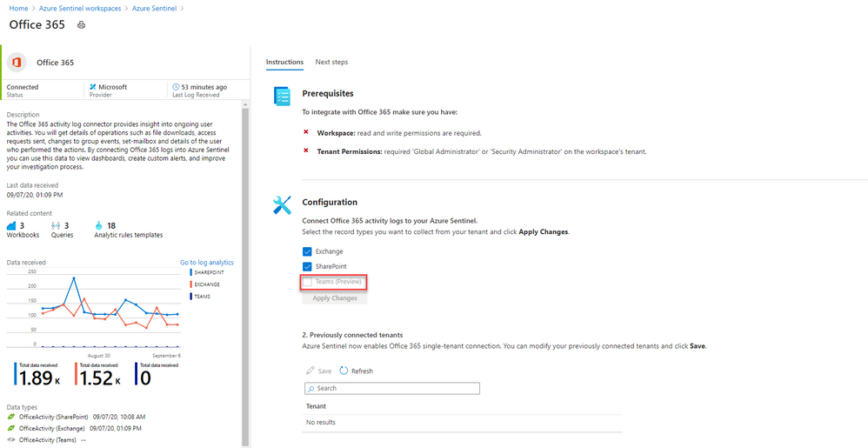Click the 1.89 K SharePoint total

[39, 378]
